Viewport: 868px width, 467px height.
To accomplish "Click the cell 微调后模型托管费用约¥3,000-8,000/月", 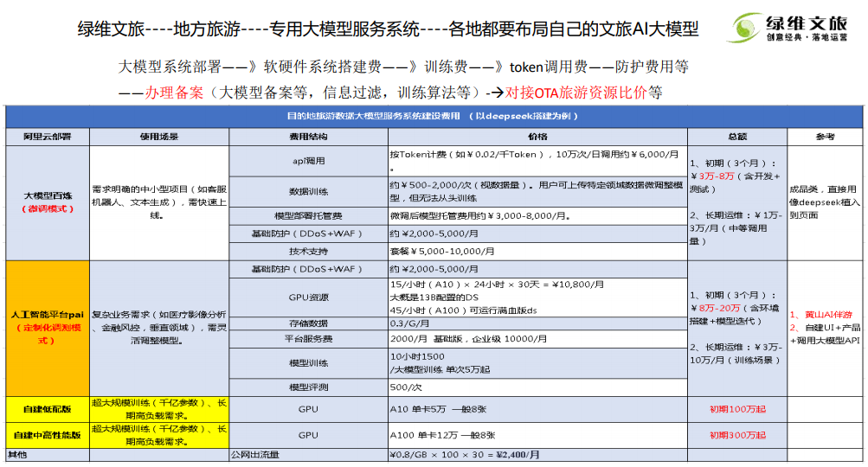I will 537,216.
